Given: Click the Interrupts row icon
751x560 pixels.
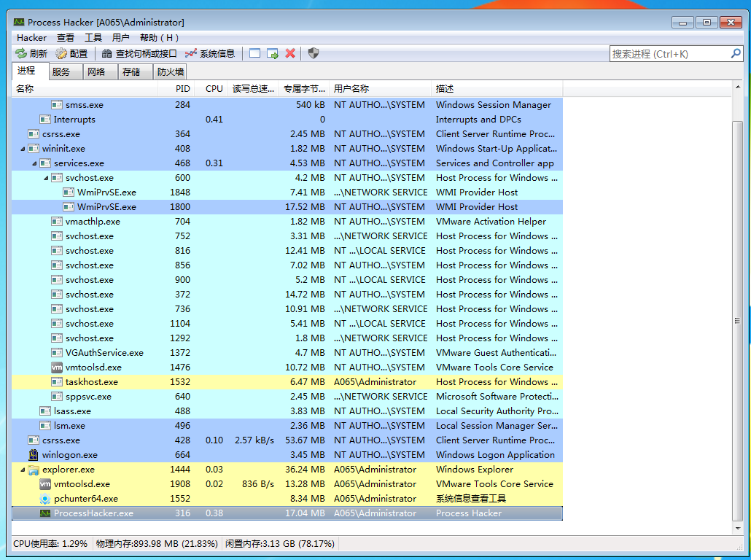Looking at the screenshot, I should click(45, 120).
